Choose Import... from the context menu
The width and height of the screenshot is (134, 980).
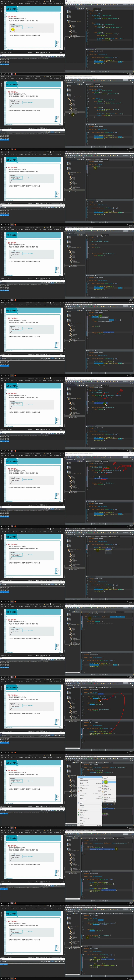pyautogui.click(x=81, y=802)
